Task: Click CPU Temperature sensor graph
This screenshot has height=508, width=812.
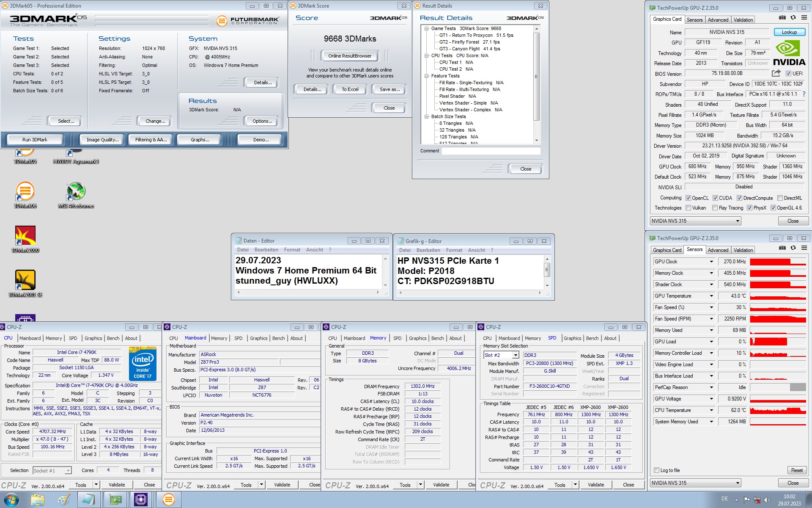Action: pyautogui.click(x=778, y=410)
